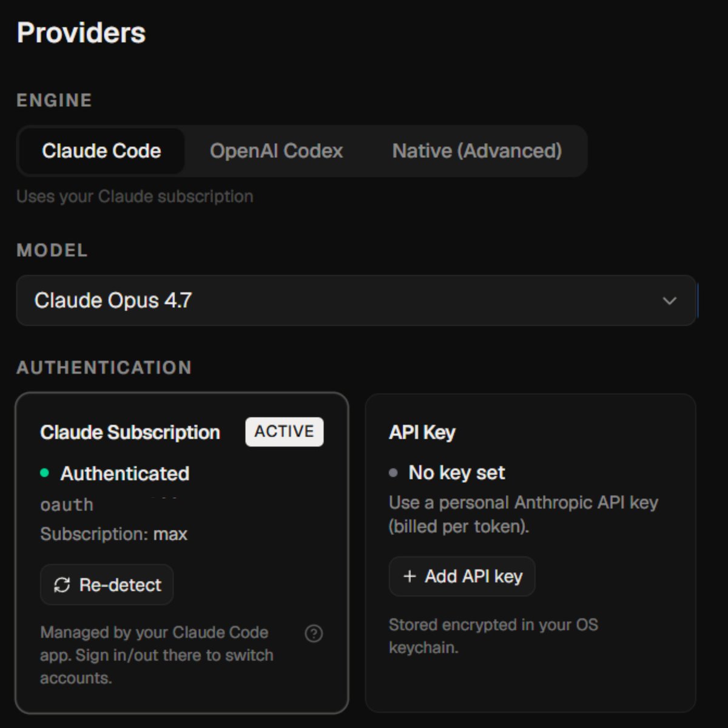Choose the Native (Advanced) engine
Image resolution: width=728 pixels, height=728 pixels.
pyautogui.click(x=477, y=151)
